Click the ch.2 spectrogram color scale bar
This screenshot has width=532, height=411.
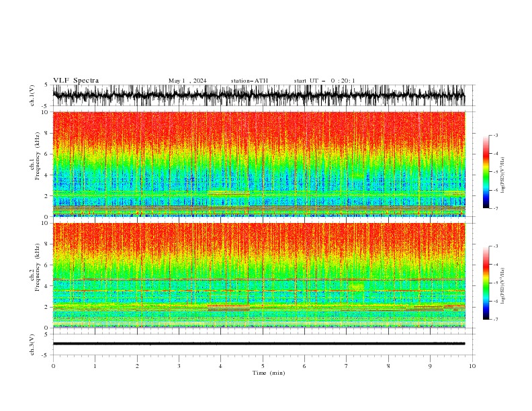[x=486, y=283]
